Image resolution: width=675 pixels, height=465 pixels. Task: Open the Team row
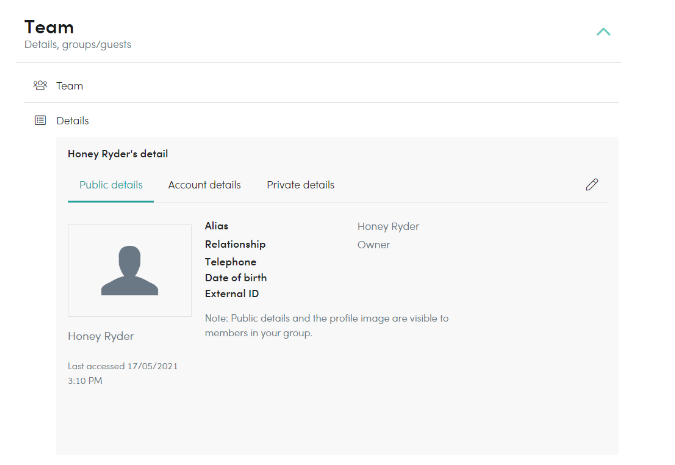pos(321,86)
